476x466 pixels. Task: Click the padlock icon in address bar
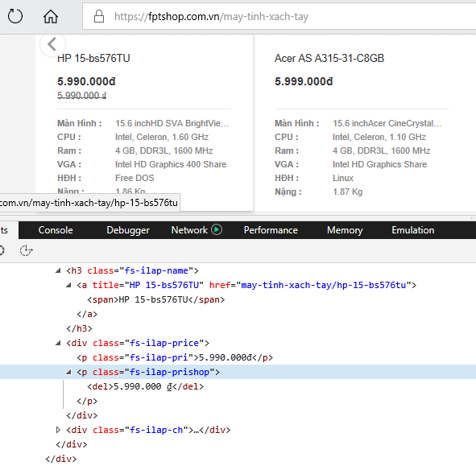[x=99, y=16]
